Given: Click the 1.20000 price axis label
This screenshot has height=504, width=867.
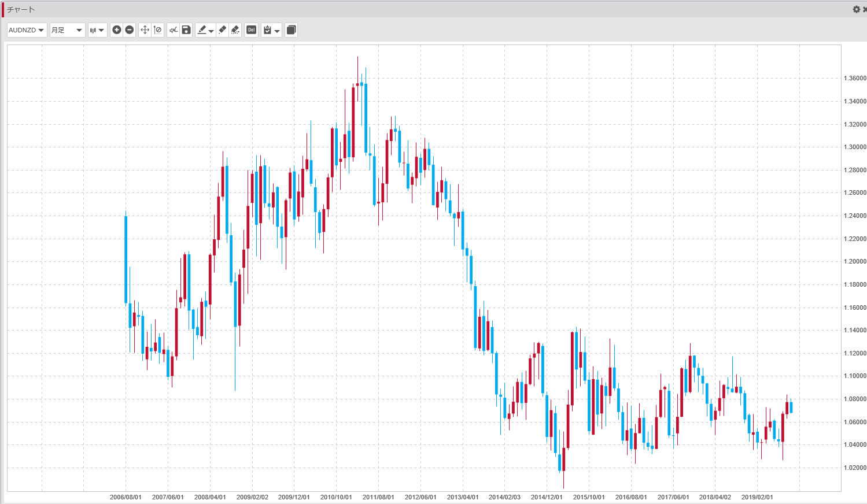Looking at the screenshot, I should coord(855,262).
